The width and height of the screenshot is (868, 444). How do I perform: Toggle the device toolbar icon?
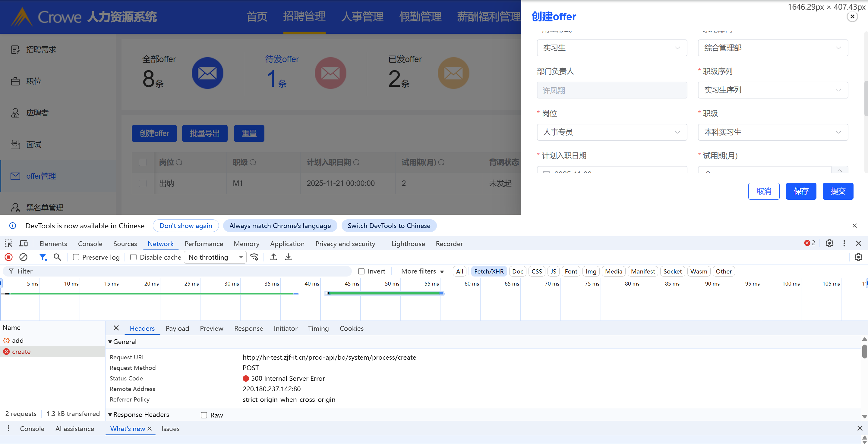24,243
